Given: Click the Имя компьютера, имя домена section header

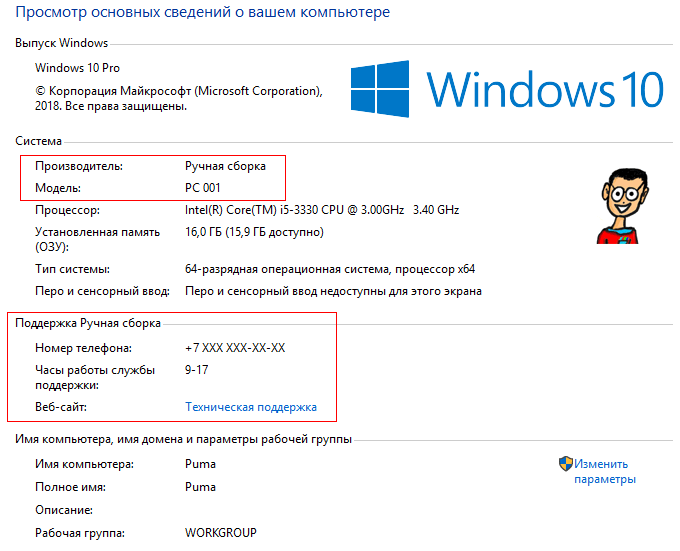Looking at the screenshot, I should [183, 439].
